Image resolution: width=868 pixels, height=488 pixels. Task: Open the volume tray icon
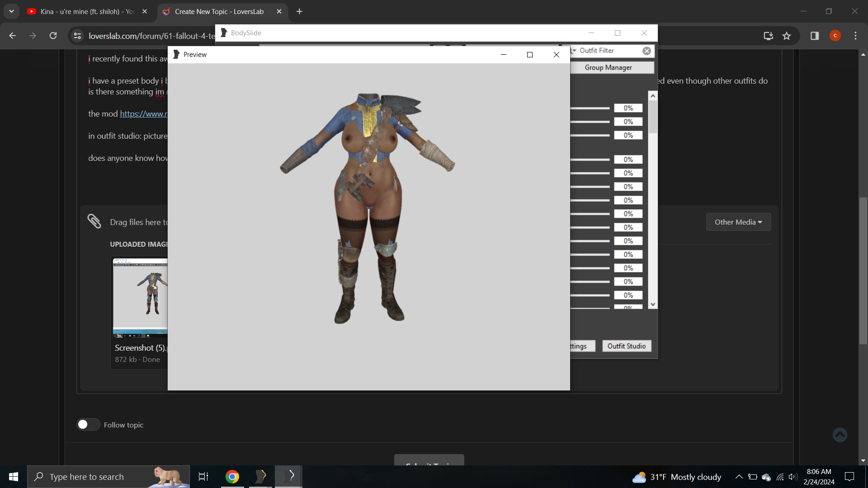point(793,477)
